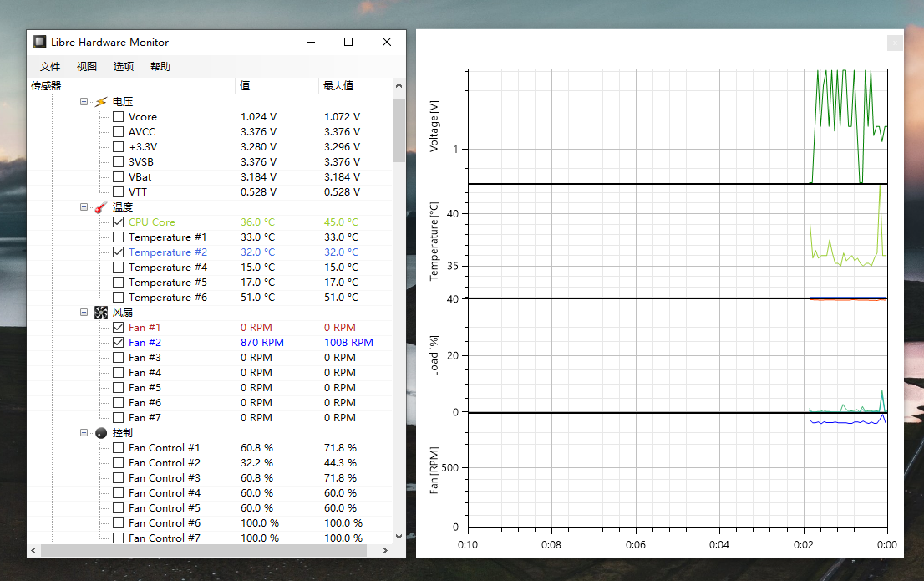Open the 文件 (File) menu
The image size is (924, 581).
click(50, 67)
